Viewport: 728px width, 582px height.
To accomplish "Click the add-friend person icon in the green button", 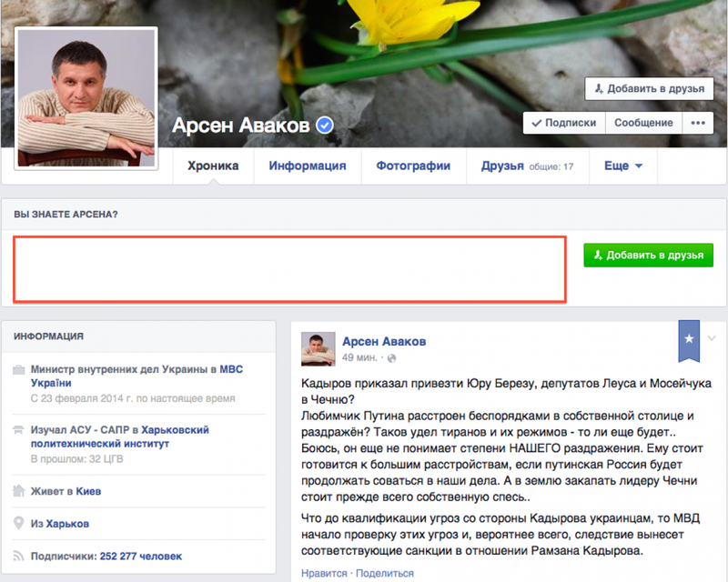I will [x=597, y=256].
